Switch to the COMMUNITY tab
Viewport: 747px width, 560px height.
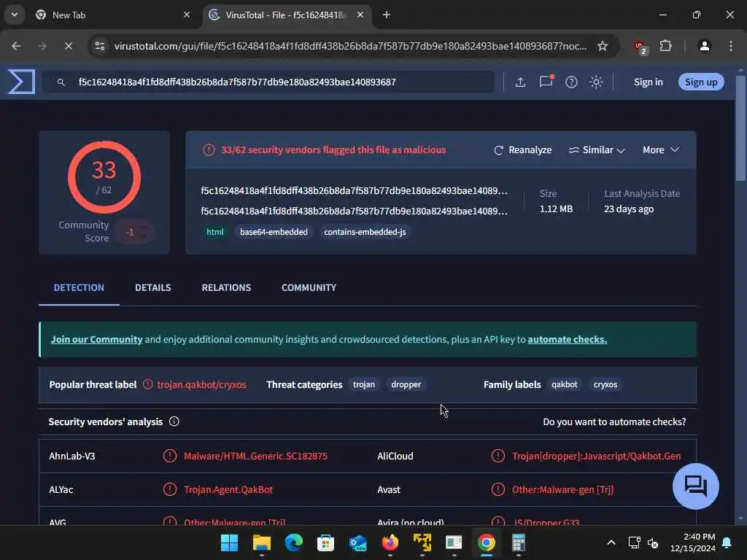pyautogui.click(x=309, y=287)
